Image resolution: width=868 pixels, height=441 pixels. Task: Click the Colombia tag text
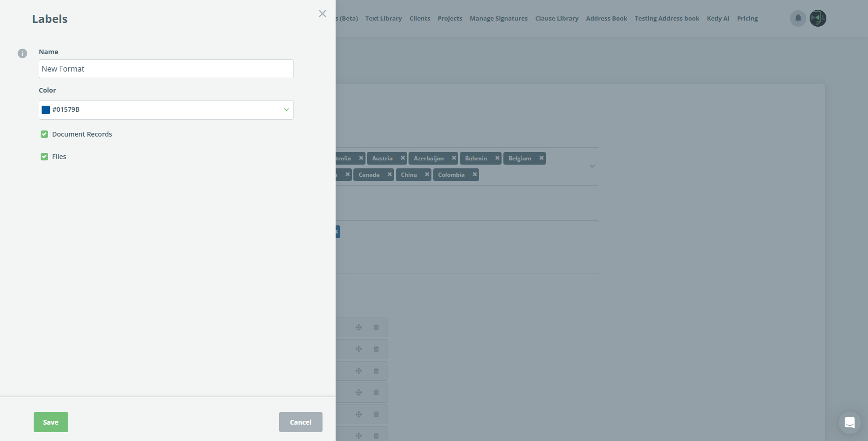tap(452, 175)
